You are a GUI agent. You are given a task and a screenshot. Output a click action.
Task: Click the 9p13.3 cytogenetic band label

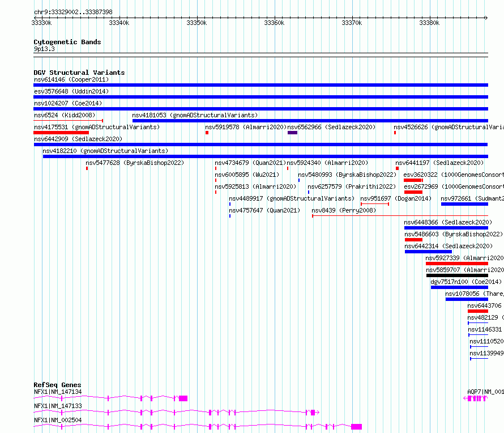[44, 49]
